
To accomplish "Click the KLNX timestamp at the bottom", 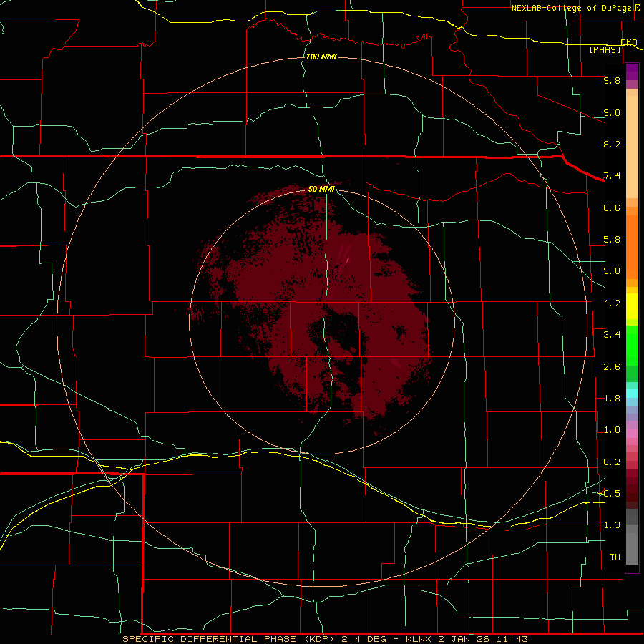I will coord(467,639).
